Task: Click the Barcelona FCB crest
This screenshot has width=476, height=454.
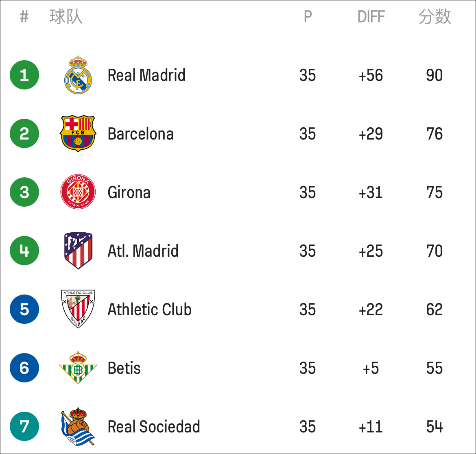Action: click(78, 133)
